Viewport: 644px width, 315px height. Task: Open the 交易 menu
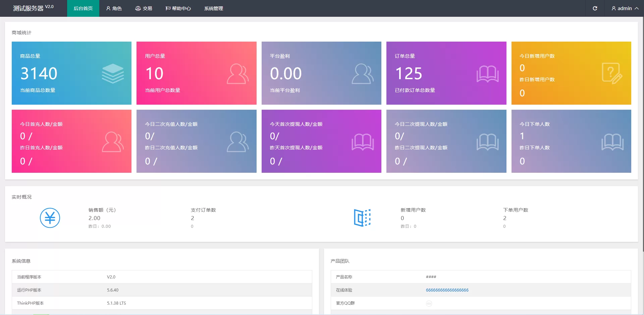pyautogui.click(x=144, y=8)
